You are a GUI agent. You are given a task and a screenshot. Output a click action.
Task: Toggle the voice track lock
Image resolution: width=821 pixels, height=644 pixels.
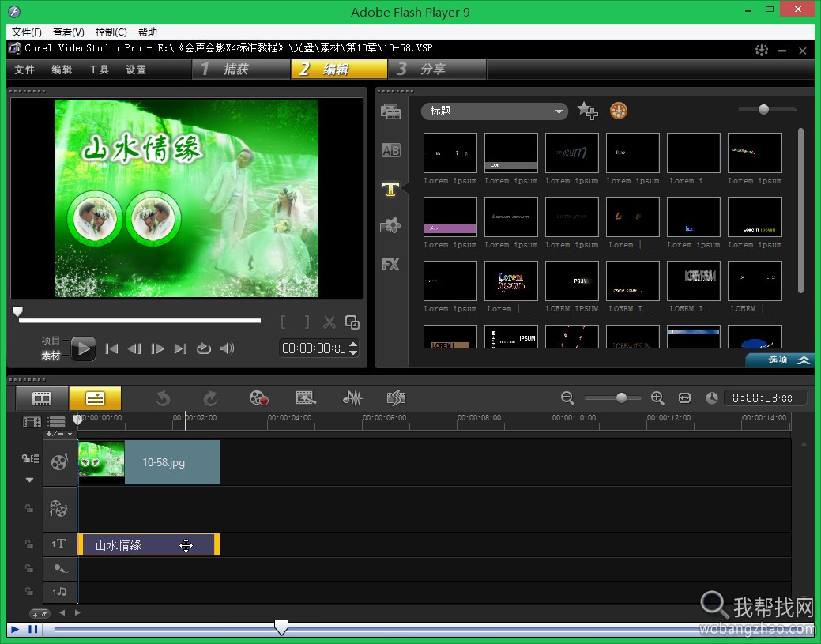(29, 568)
